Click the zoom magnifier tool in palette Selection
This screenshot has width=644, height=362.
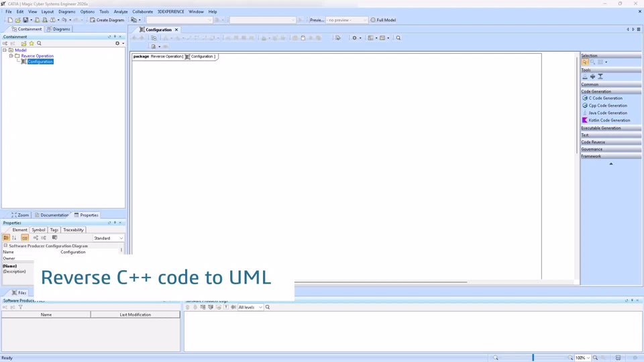[592, 62]
